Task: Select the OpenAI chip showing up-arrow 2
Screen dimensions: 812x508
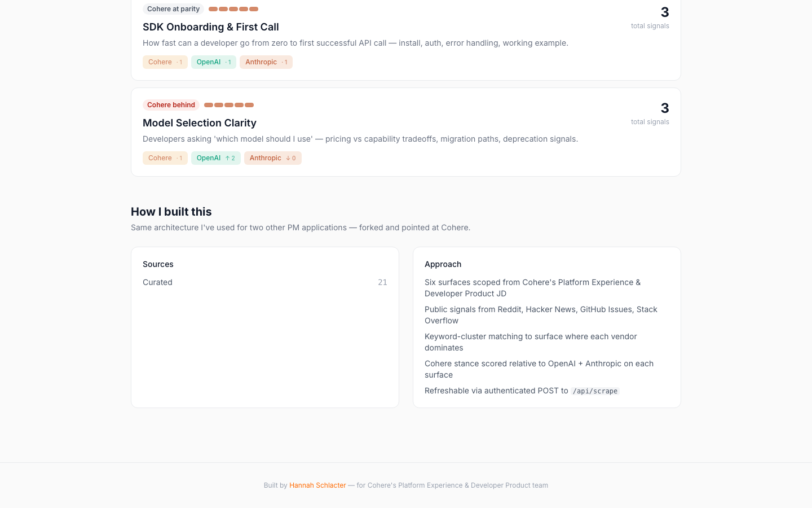Action: 216,158
